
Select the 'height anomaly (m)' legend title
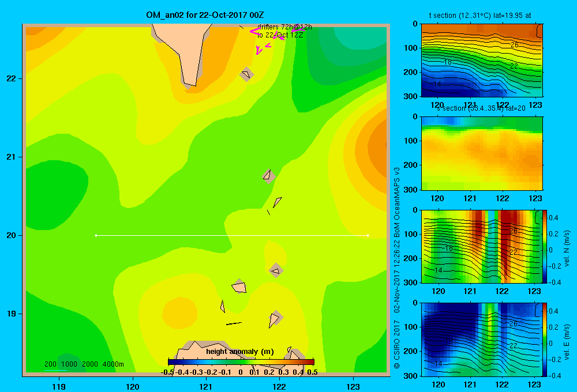[240, 352]
